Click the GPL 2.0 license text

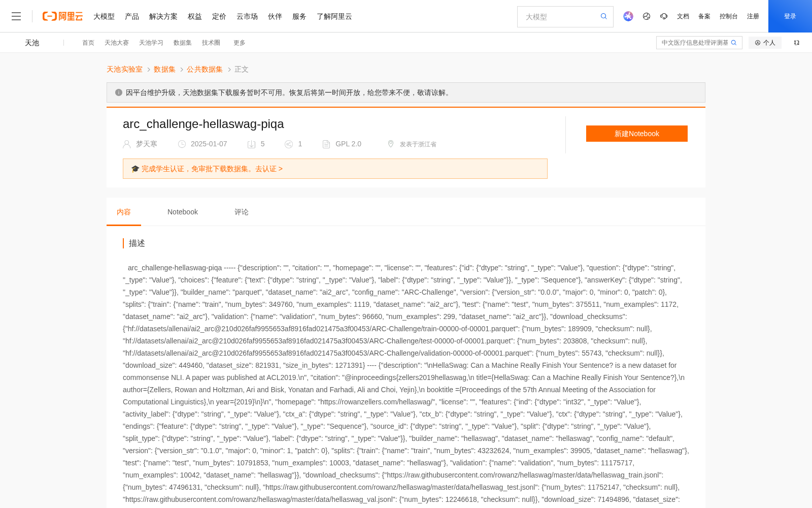349,144
